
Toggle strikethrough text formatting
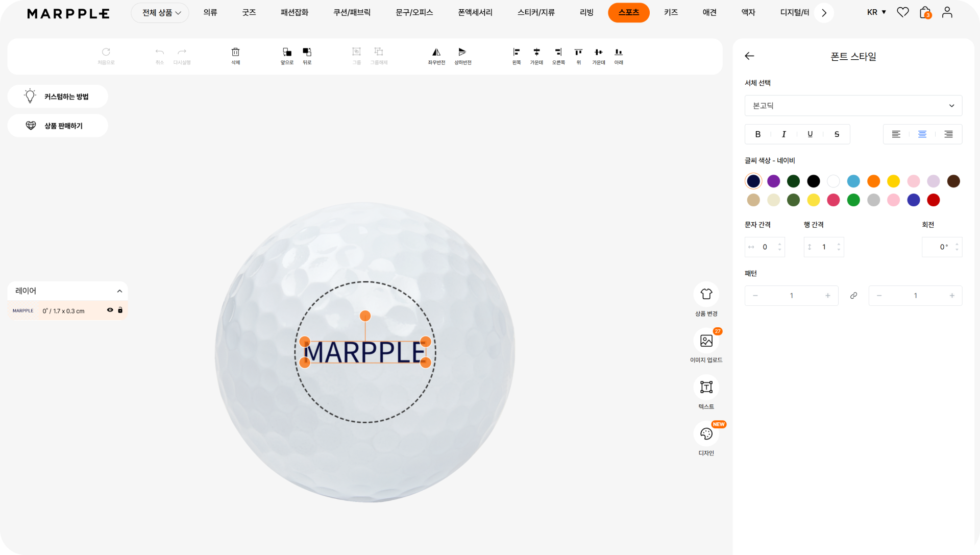click(x=837, y=134)
